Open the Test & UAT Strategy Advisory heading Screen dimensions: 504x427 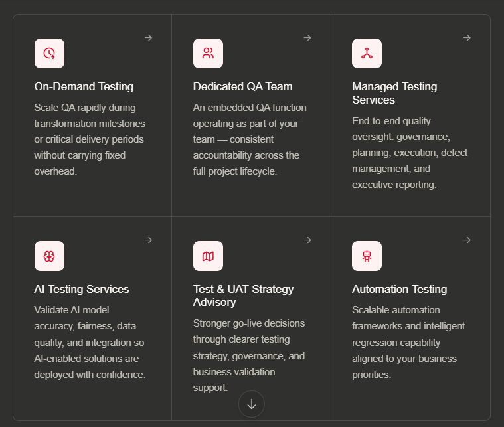[243, 296]
